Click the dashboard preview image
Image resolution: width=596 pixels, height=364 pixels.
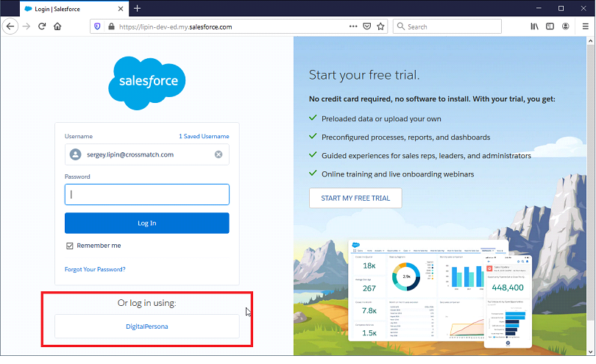pyautogui.click(x=440, y=293)
